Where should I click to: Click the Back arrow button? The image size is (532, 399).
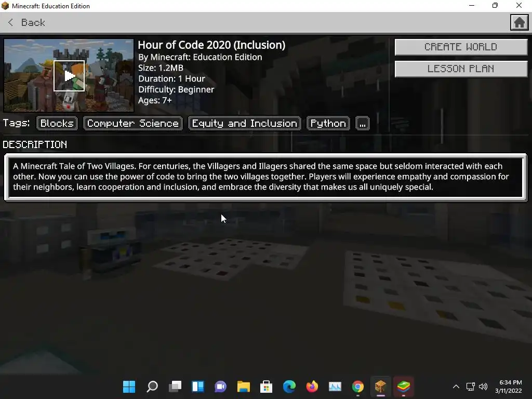point(26,23)
